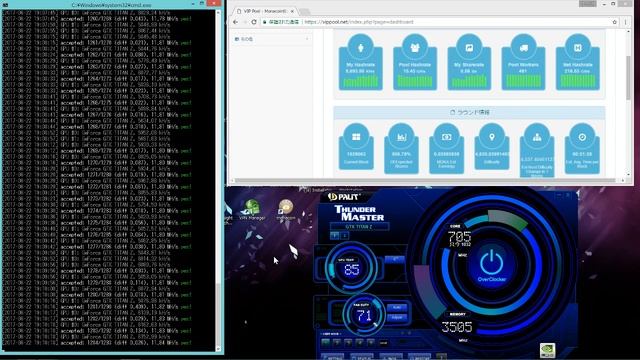Click the Thunder Master title text

tap(359, 213)
